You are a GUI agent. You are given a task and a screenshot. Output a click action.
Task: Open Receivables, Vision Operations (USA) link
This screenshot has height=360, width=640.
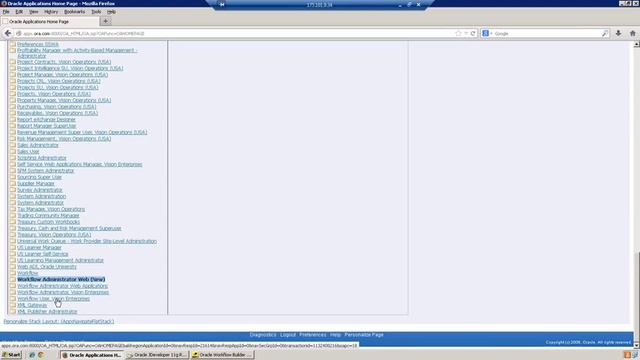[x=58, y=113]
